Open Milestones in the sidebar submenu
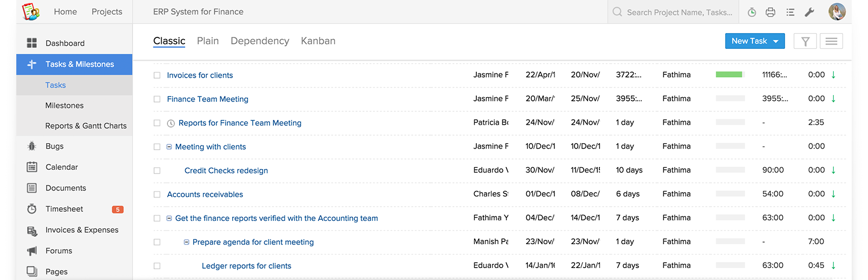 click(x=65, y=105)
